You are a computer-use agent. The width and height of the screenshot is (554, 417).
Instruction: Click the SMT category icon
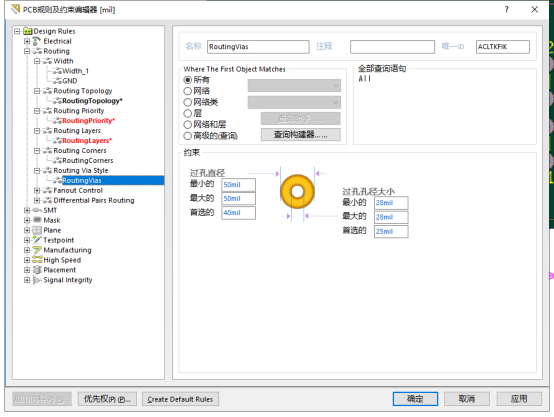pyautogui.click(x=37, y=210)
